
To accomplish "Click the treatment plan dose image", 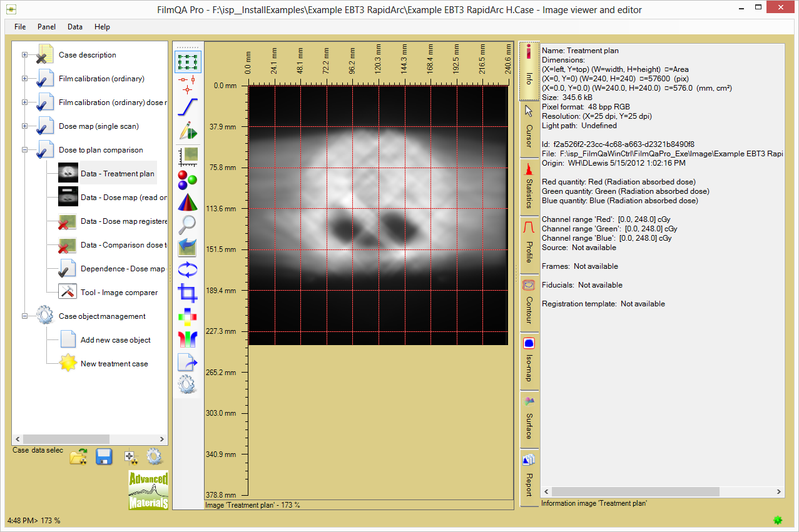I will point(378,215).
